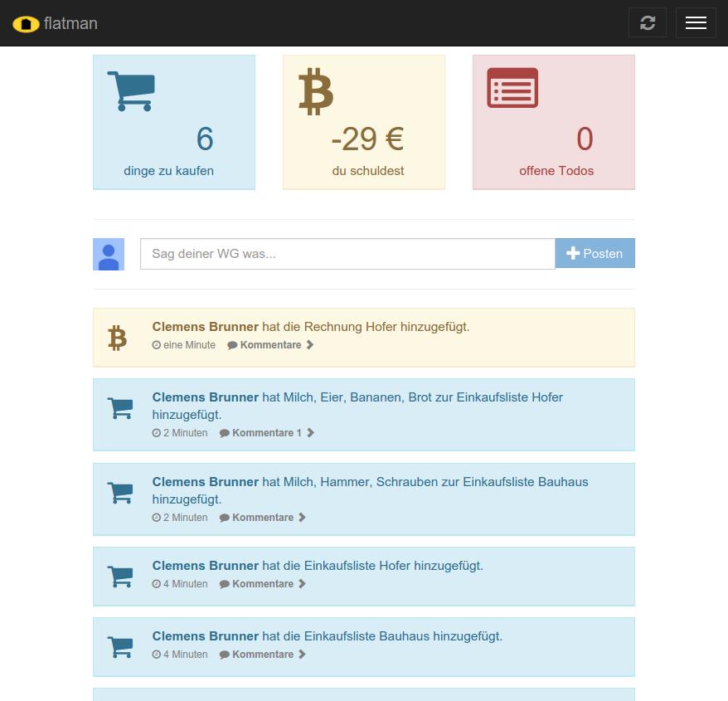Click bitcoin icon of Rechnung Hofer entry

[x=117, y=338]
